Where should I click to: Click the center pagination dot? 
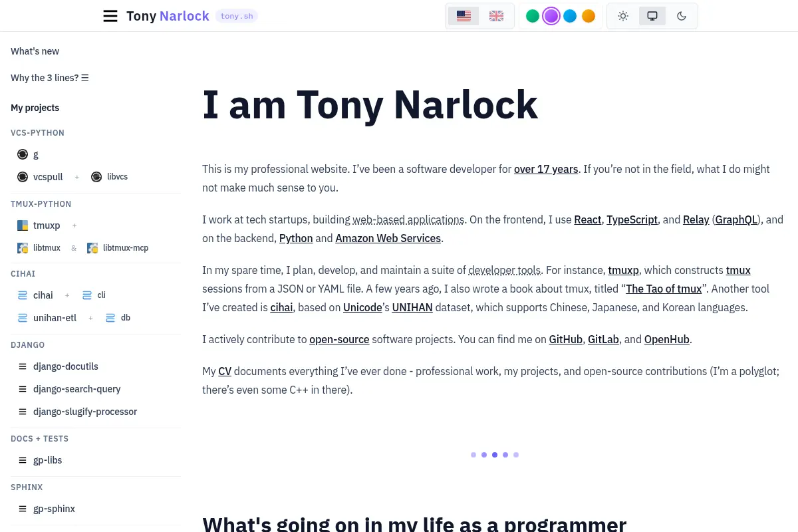(495, 455)
